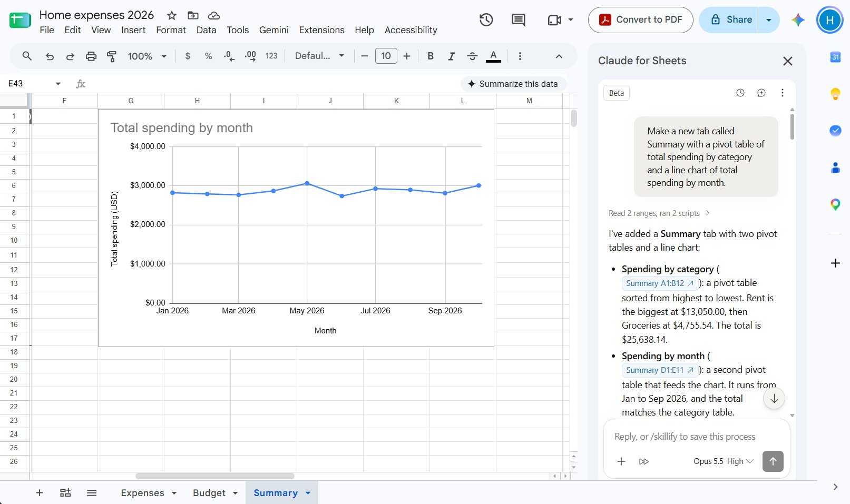Open the zoom 100% dropdown
The width and height of the screenshot is (850, 504).
click(x=147, y=56)
